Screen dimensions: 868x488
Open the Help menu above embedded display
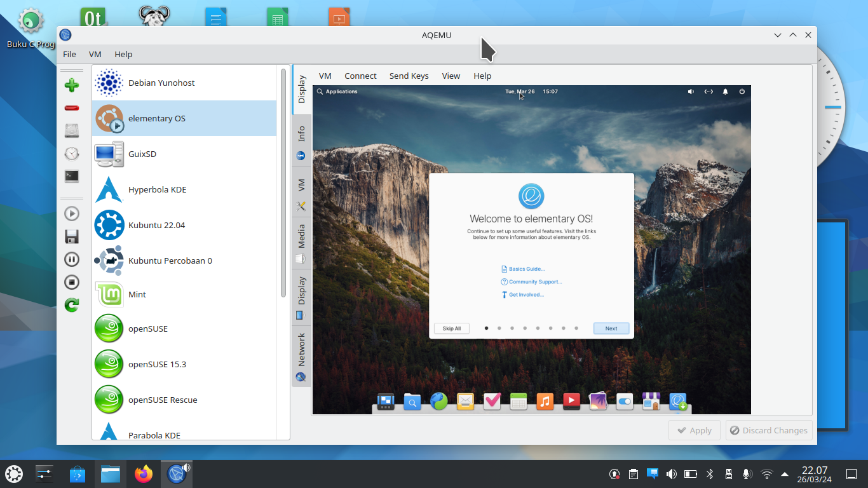(x=482, y=76)
